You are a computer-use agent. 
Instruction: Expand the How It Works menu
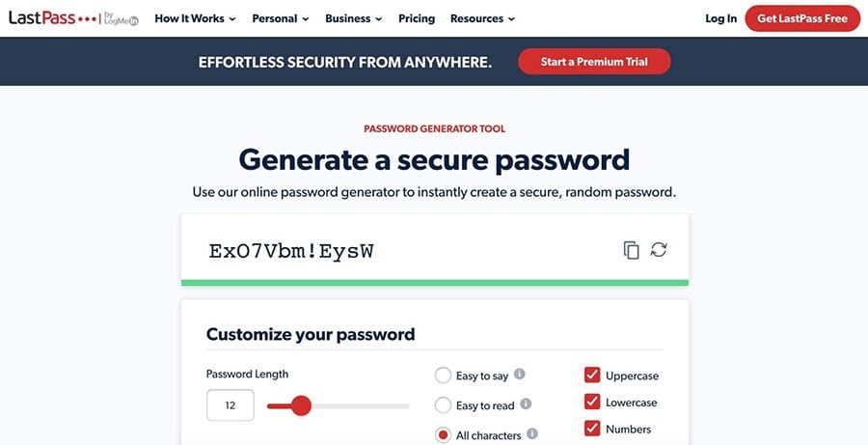pos(196,18)
